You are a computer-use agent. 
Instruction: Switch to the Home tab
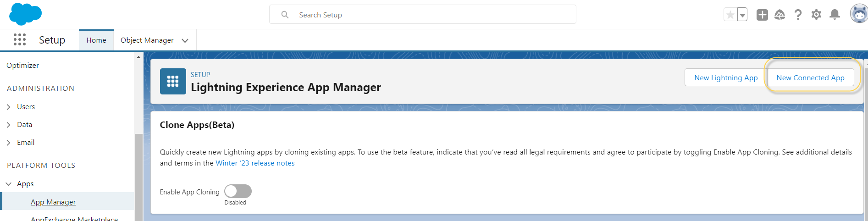click(x=96, y=40)
